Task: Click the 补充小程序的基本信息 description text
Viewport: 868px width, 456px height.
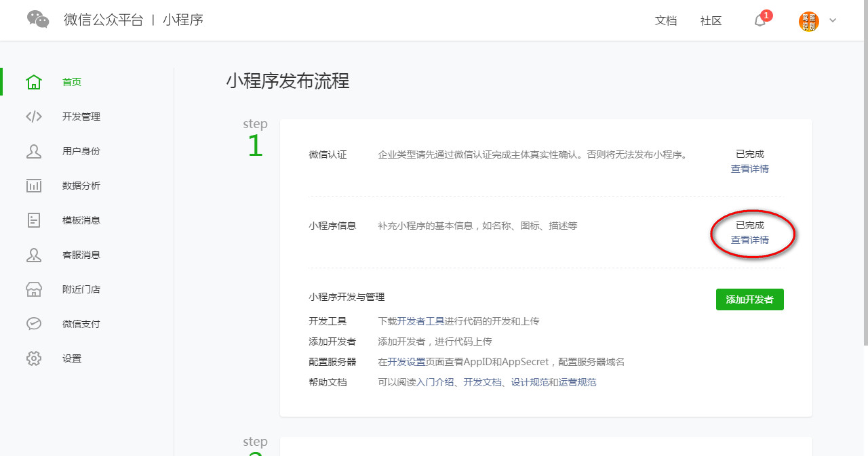Action: tap(478, 226)
